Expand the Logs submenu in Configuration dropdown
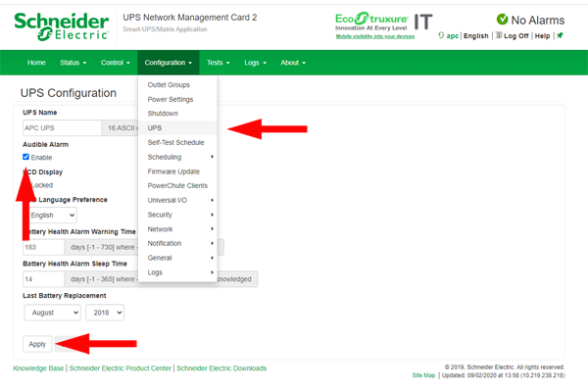This screenshot has width=588, height=391. [x=177, y=272]
